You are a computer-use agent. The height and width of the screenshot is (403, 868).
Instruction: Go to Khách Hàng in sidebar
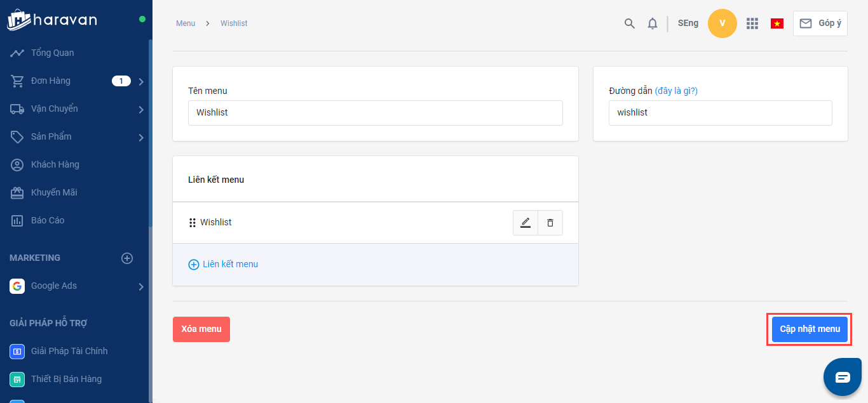coord(55,164)
